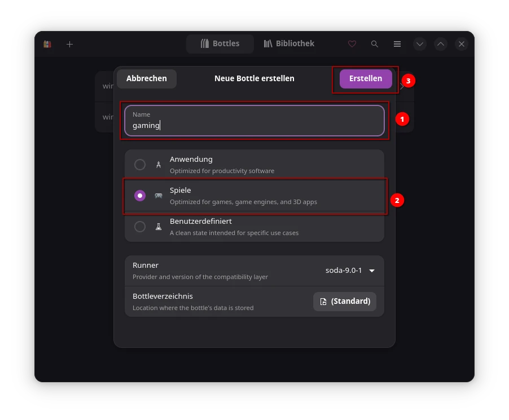This screenshot has height=420, width=509.
Task: Open search with the magnifier icon
Action: coord(375,44)
